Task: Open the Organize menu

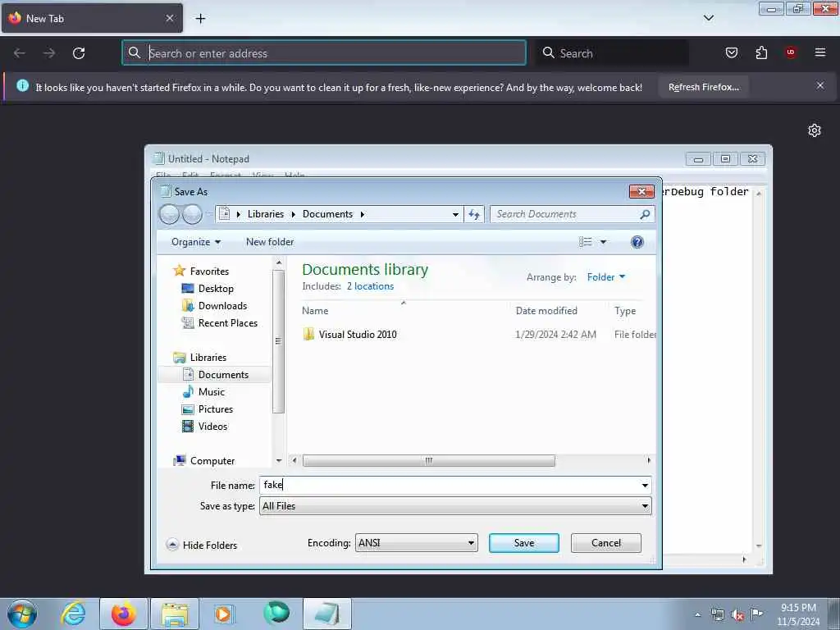Action: (x=195, y=242)
